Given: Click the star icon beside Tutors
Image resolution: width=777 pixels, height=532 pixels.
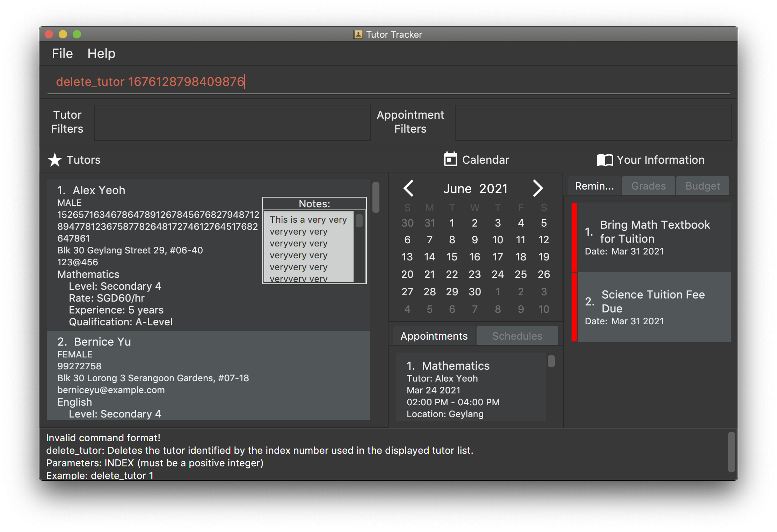Looking at the screenshot, I should pos(55,160).
